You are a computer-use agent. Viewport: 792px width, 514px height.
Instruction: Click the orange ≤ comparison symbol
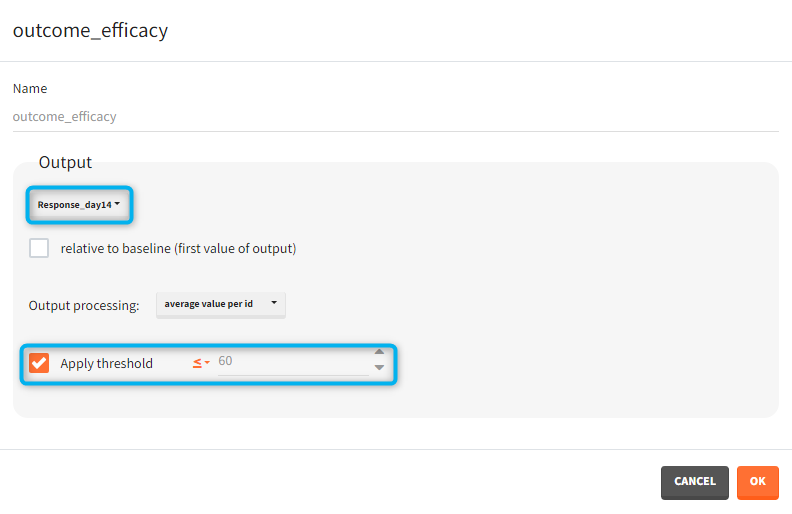(x=197, y=362)
